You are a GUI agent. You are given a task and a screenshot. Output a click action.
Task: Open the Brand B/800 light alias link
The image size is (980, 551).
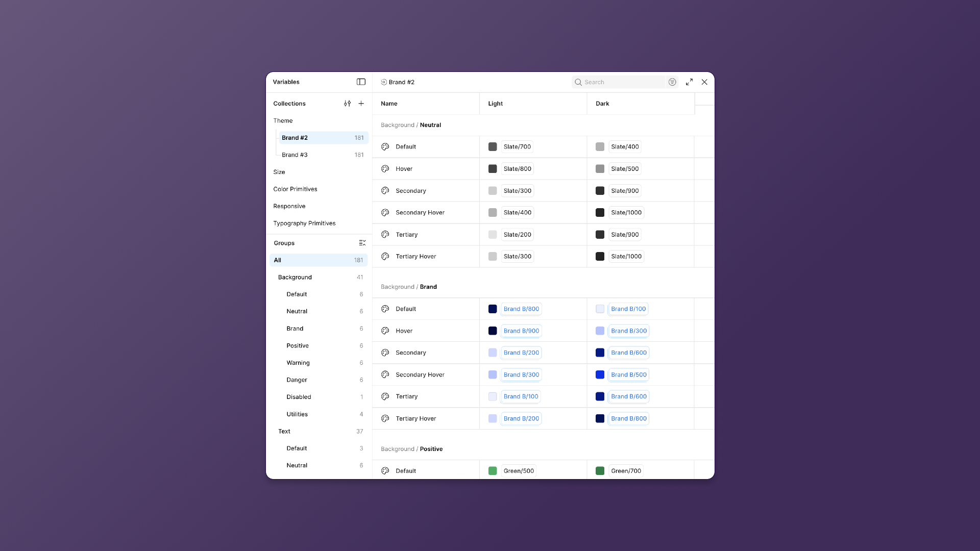pyautogui.click(x=521, y=309)
